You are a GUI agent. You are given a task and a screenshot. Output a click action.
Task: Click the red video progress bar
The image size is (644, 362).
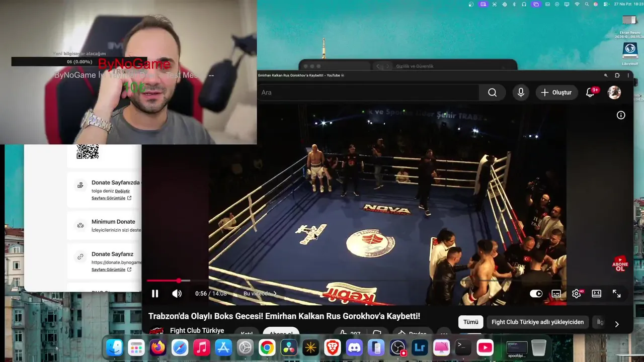[x=163, y=281]
